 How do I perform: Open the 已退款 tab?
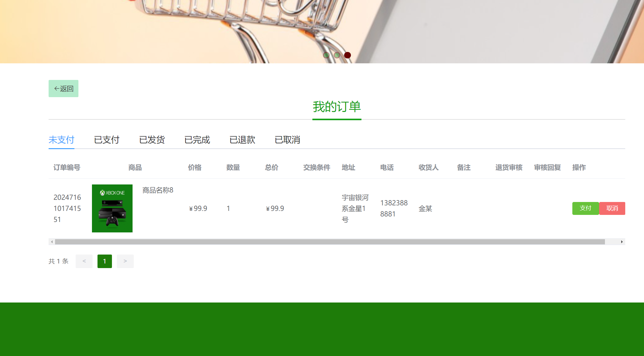tap(242, 140)
